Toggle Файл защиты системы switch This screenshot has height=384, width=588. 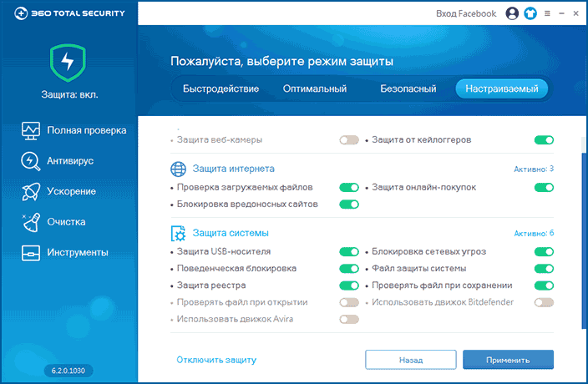(x=544, y=269)
